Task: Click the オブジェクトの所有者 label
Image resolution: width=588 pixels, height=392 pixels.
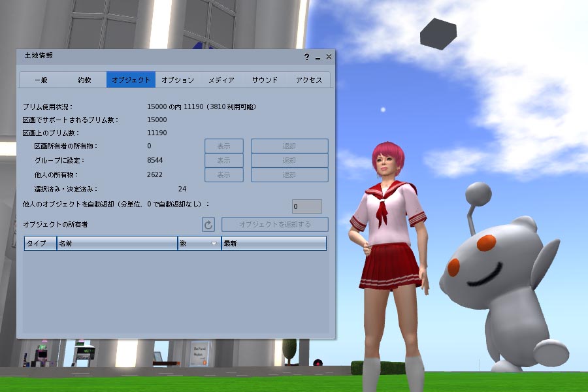Action: (x=55, y=224)
